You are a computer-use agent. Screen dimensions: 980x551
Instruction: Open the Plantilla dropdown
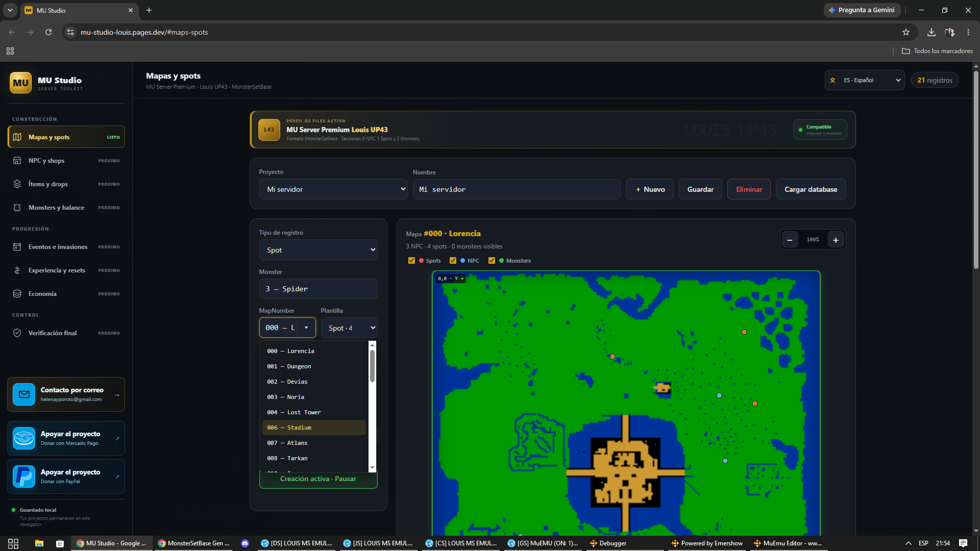349,328
